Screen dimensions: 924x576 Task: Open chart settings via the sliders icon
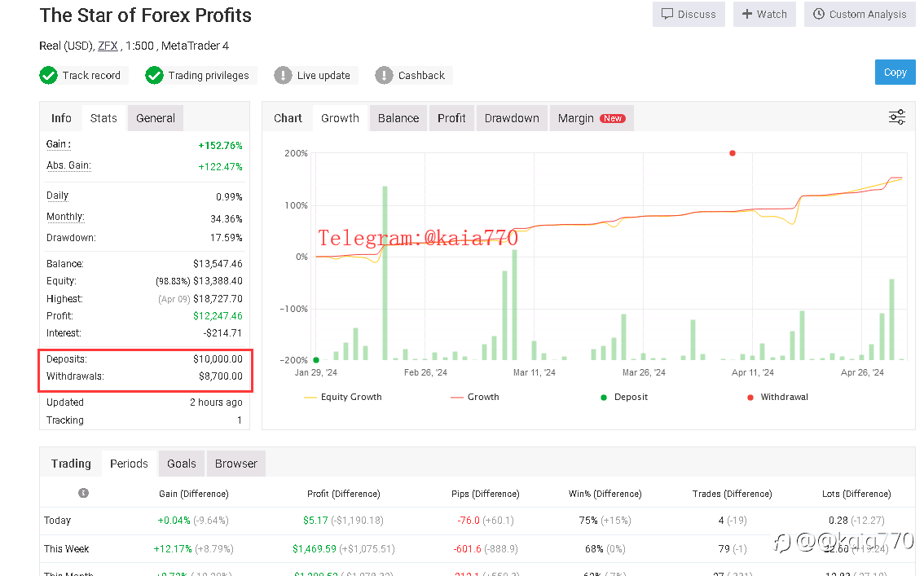click(896, 117)
